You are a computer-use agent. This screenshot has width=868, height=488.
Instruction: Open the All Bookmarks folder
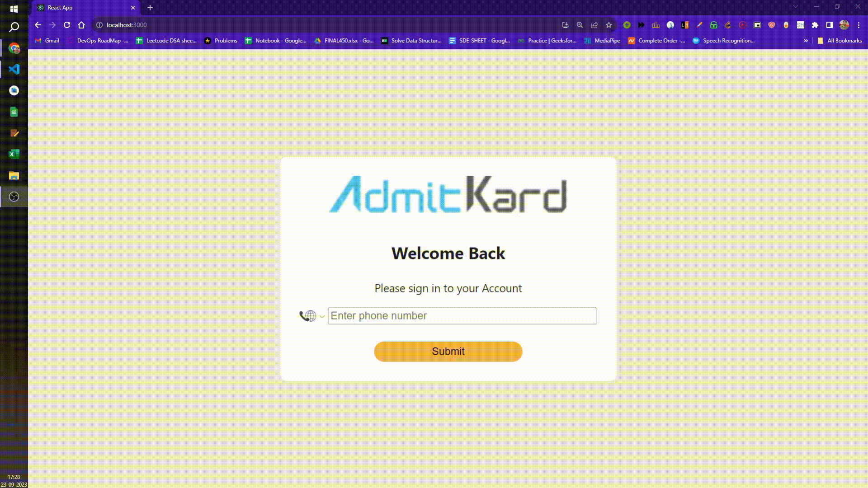[840, 41]
